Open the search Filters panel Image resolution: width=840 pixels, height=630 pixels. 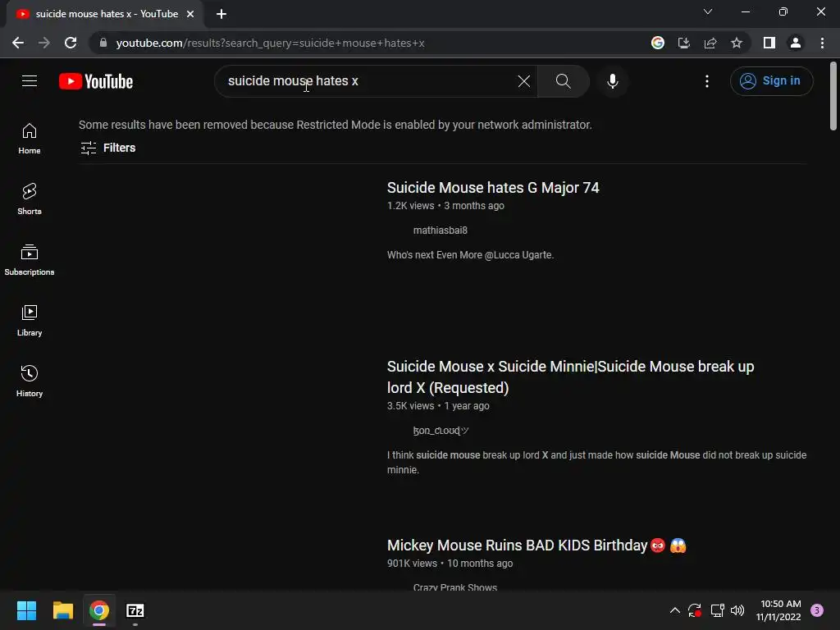(x=107, y=148)
